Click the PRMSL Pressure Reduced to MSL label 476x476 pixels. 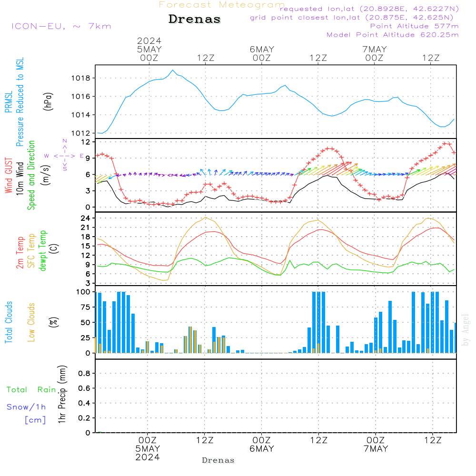(14, 102)
